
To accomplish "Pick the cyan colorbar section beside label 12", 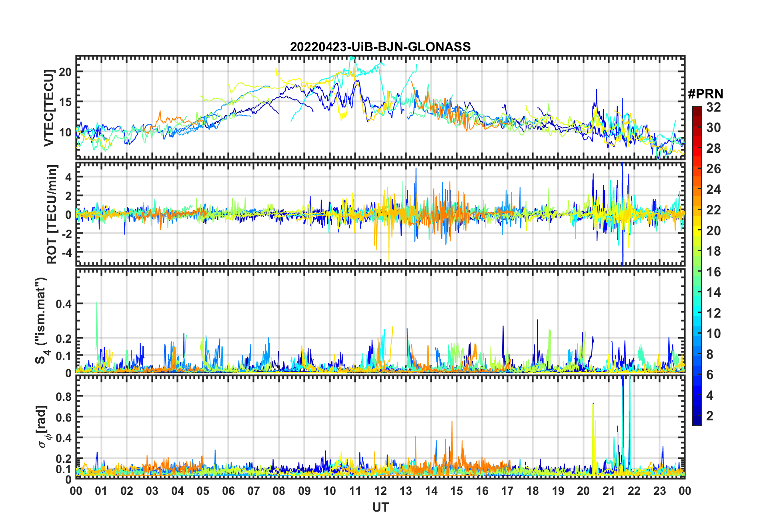I will coord(697,313).
